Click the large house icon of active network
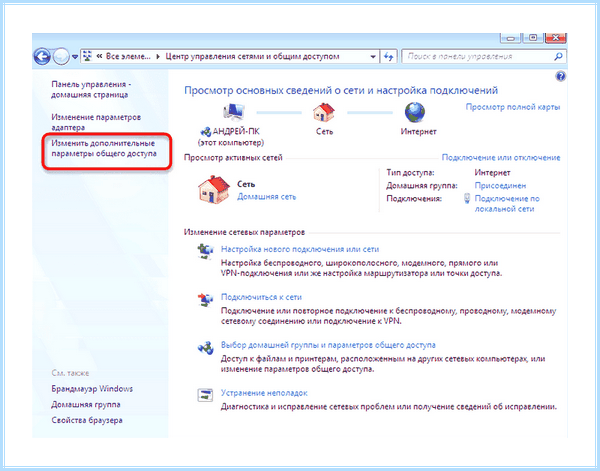This screenshot has height=471, width=600. 214,189
